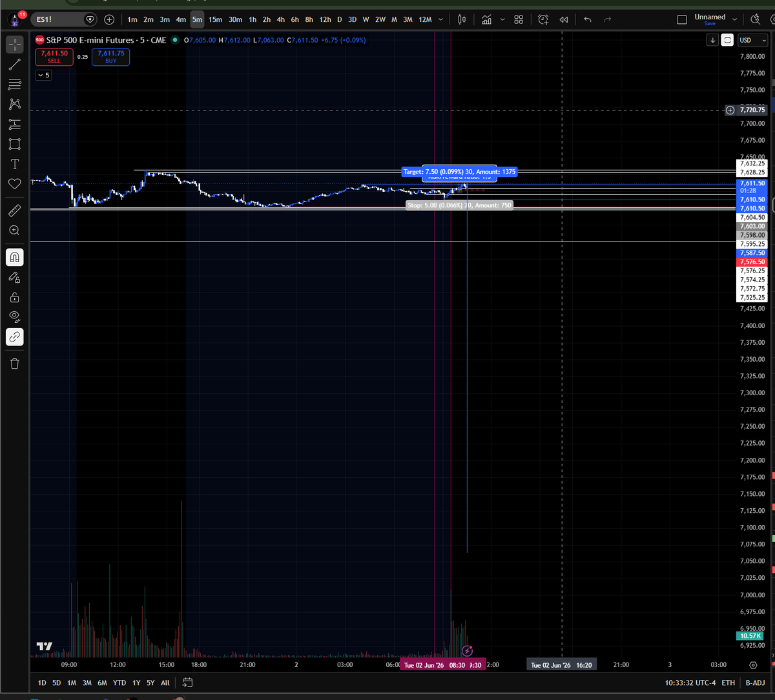This screenshot has width=775, height=700.
Task: Select the blue Target profit label
Action: tap(459, 172)
